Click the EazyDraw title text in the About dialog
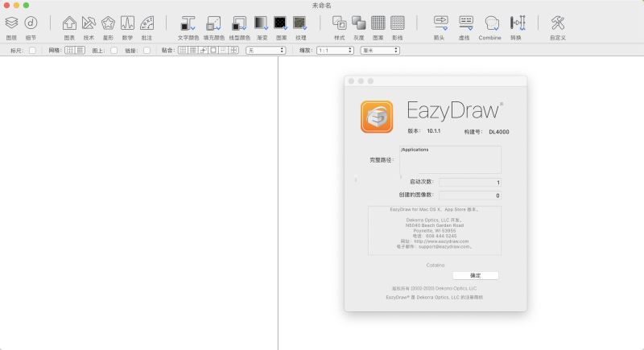The image size is (644, 350). 452,110
